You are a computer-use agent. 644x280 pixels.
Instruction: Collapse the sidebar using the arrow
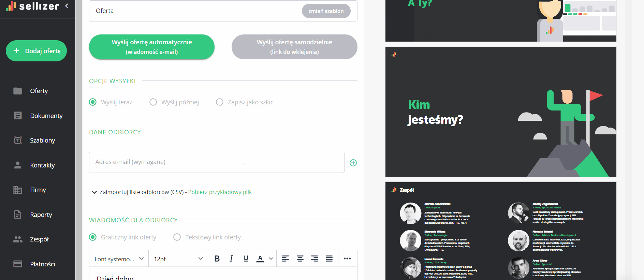click(67, 6)
